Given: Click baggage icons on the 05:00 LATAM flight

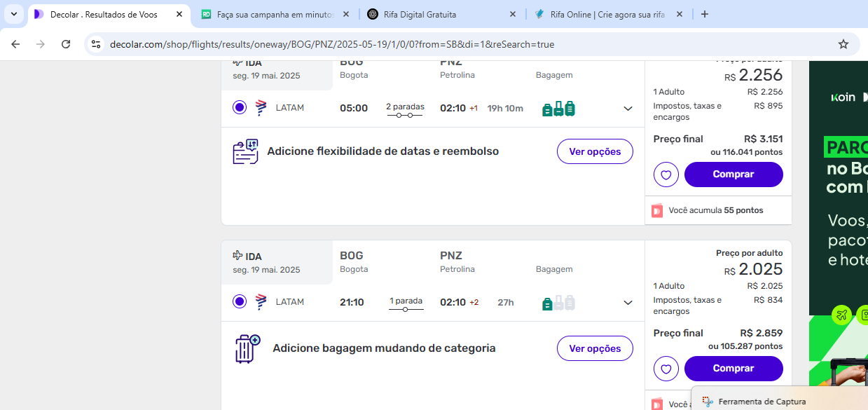Looking at the screenshot, I should click(558, 109).
